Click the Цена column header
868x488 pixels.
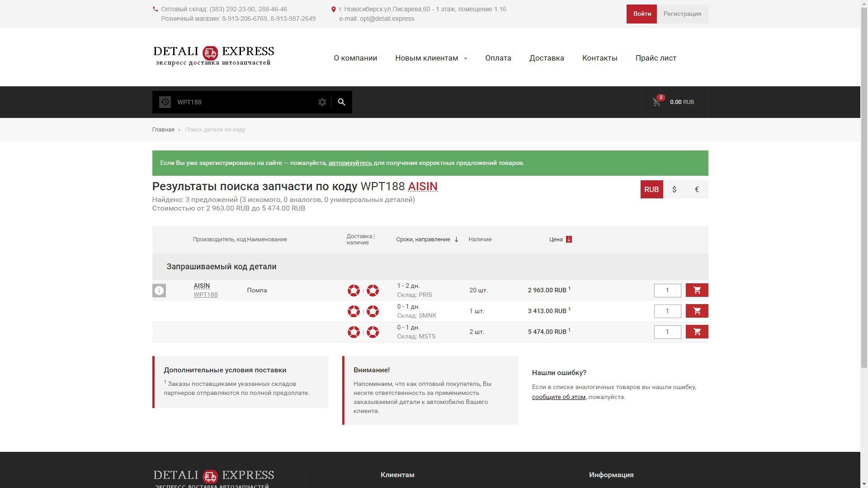pos(556,239)
